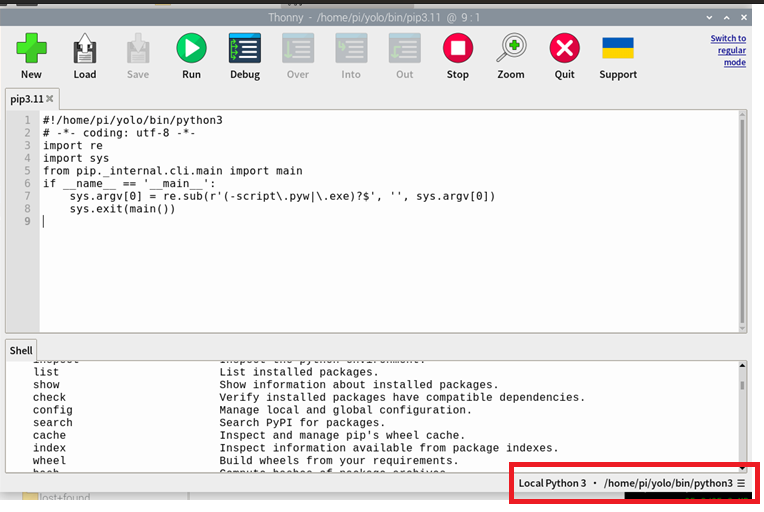The width and height of the screenshot is (764, 512).
Task: Click the Step Into icon
Action: [351, 48]
